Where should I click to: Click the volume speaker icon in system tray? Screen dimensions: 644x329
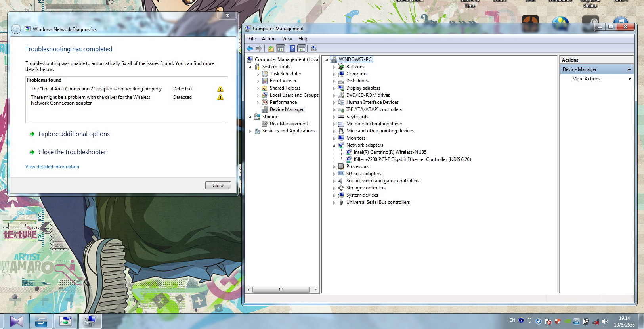[605, 321]
